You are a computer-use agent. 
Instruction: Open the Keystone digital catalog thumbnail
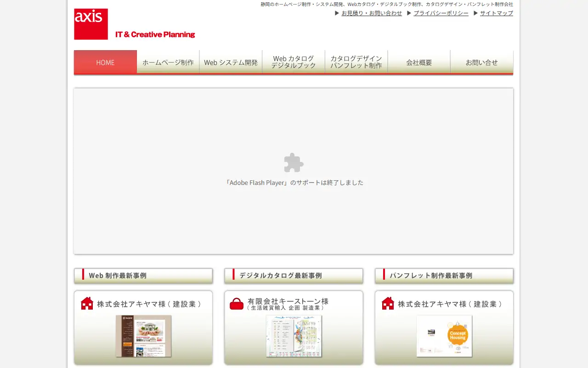coord(294,336)
